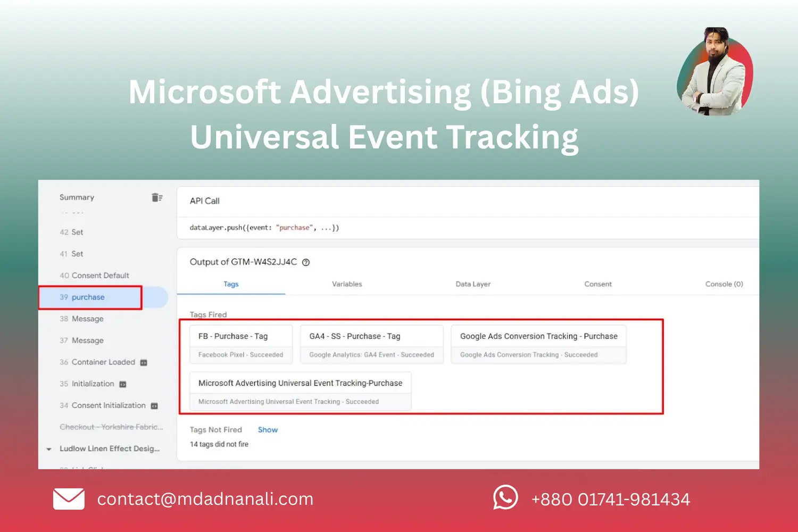798x532 pixels.
Task: Open the Console (0) tab
Action: pos(724,284)
